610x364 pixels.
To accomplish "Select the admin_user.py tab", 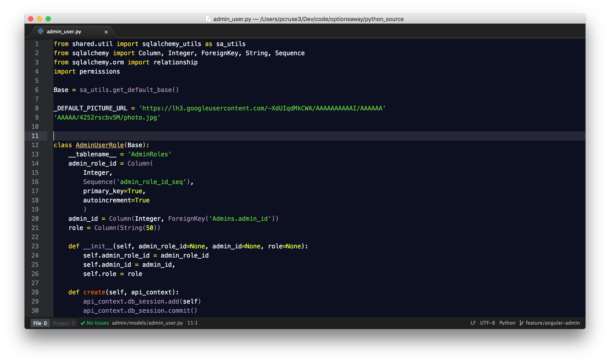I will [64, 32].
